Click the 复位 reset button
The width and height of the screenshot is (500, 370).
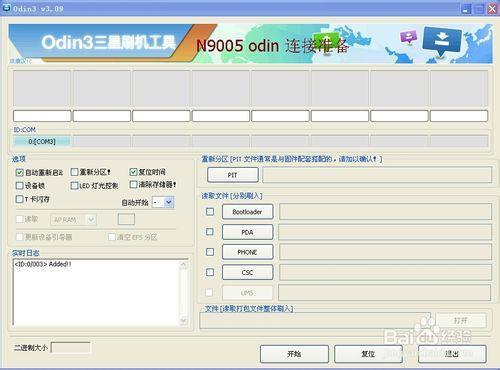coord(368,354)
